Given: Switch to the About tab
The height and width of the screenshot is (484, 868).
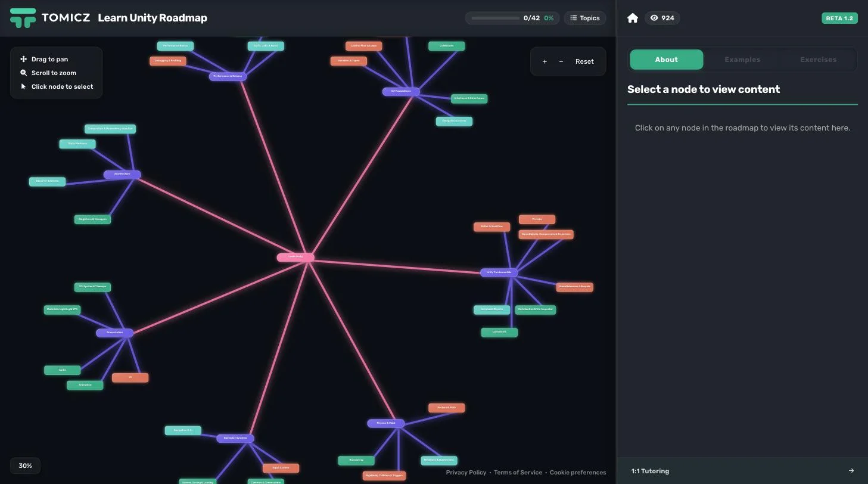Looking at the screenshot, I should [x=667, y=60].
